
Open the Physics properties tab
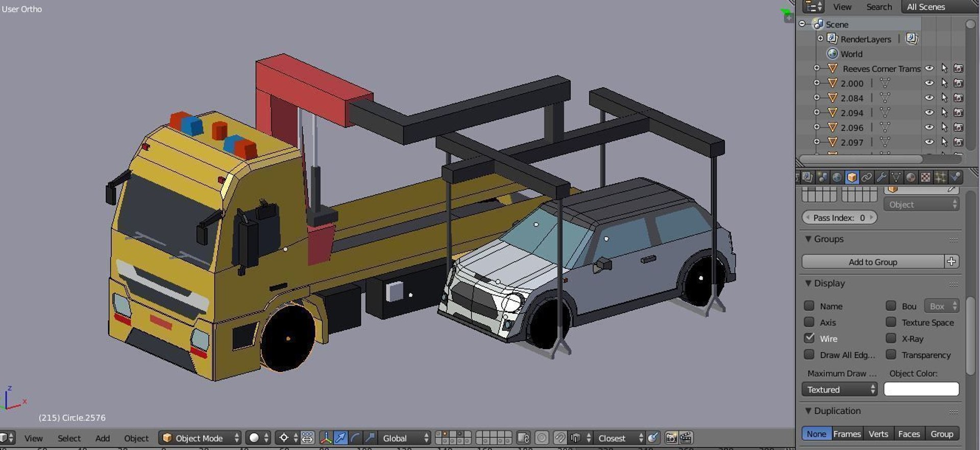(955, 177)
